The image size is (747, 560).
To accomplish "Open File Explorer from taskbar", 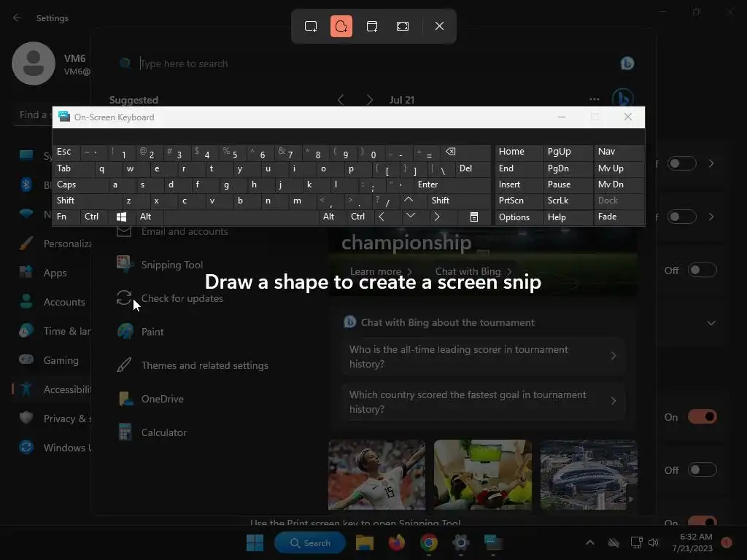I will [x=365, y=542].
